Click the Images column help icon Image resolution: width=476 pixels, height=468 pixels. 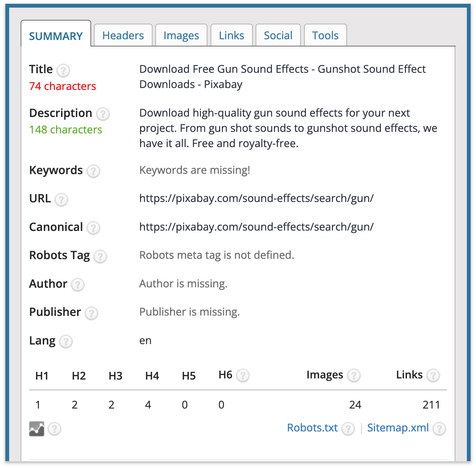[354, 376]
